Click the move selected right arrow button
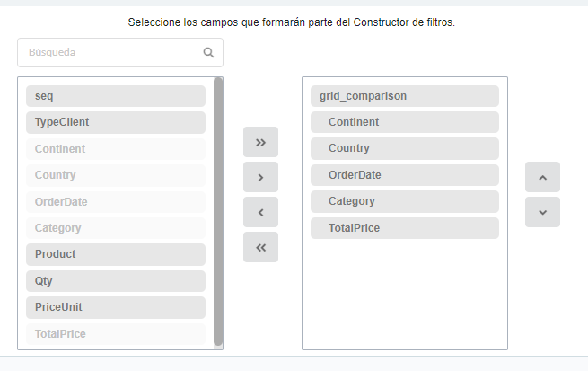Image resolution: width=588 pixels, height=371 pixels. (260, 177)
